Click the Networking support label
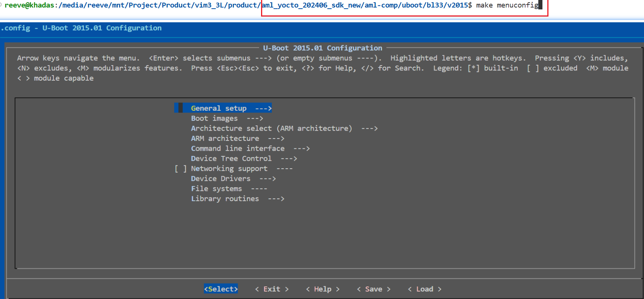 (229, 169)
